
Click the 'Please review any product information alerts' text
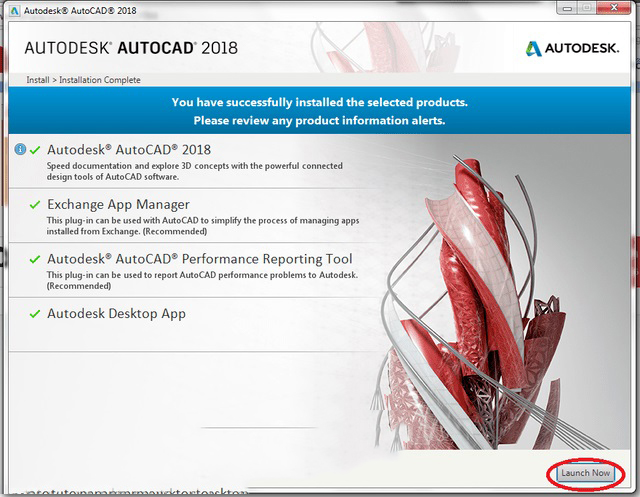319,121
